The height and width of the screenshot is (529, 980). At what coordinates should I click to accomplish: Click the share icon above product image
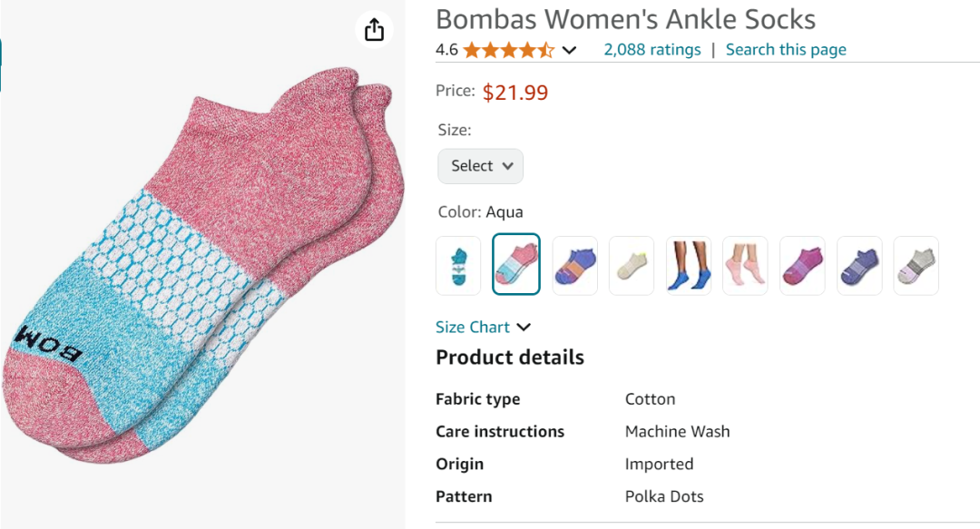point(375,30)
